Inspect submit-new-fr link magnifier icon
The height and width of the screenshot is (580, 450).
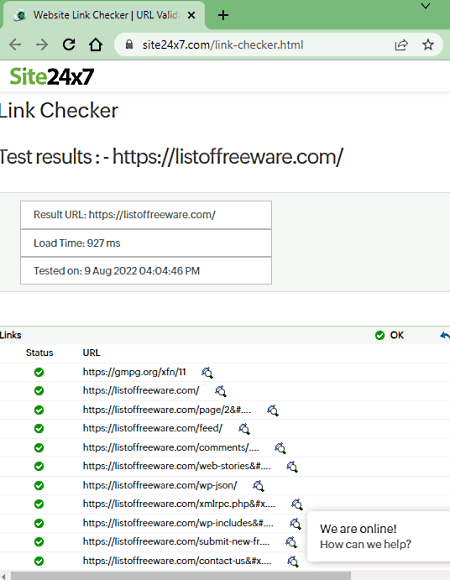[291, 542]
